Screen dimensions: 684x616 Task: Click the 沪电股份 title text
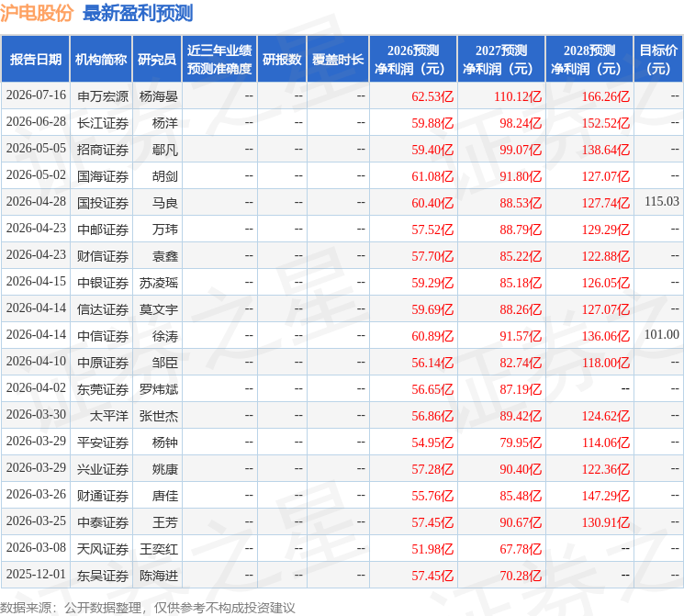click(x=37, y=13)
